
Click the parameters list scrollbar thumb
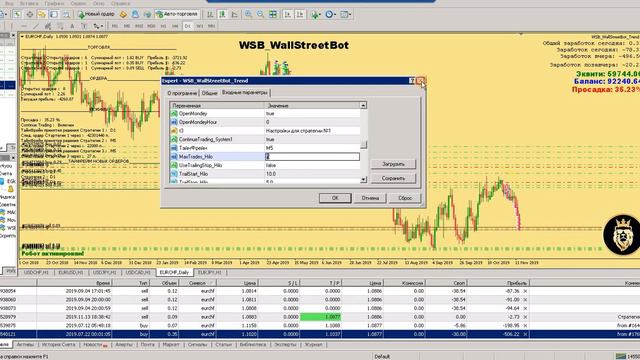click(363, 145)
